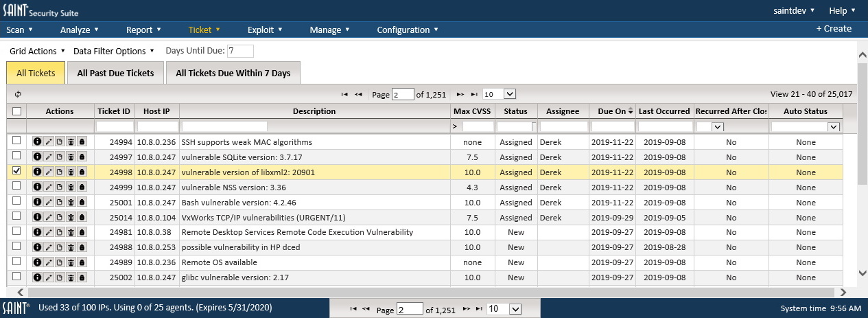Click the Max CVSS column header
This screenshot has width=868, height=318.
473,111
